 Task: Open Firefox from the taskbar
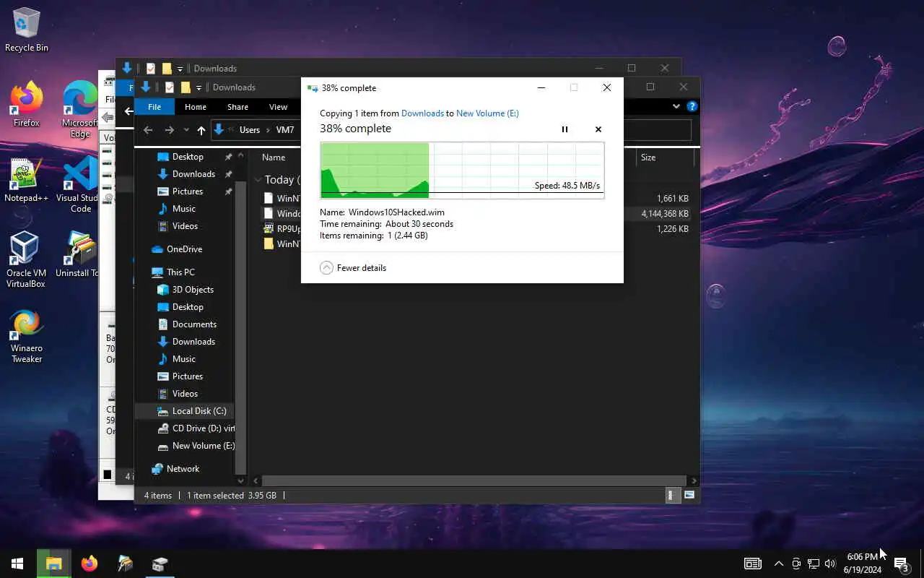point(89,564)
